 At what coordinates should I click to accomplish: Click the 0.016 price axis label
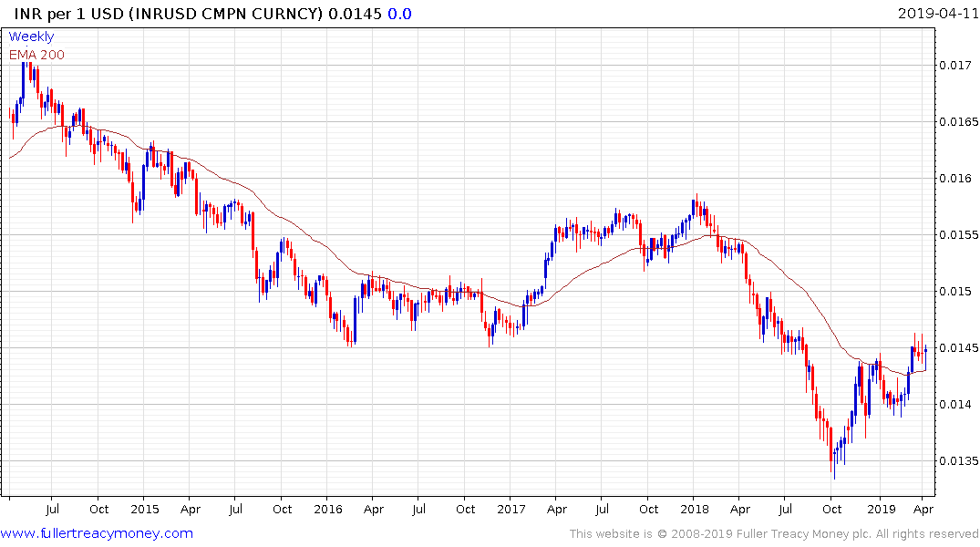point(955,178)
